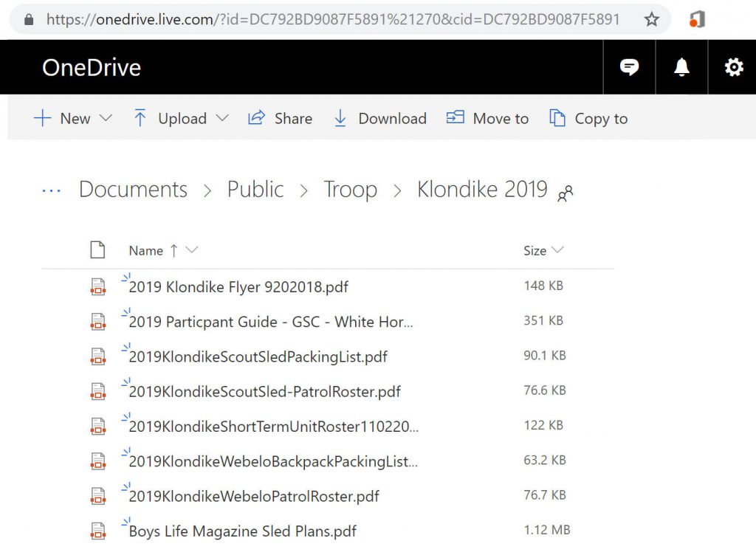The height and width of the screenshot is (555, 756).
Task: Click the 351 KB size value
Action: 543,320
